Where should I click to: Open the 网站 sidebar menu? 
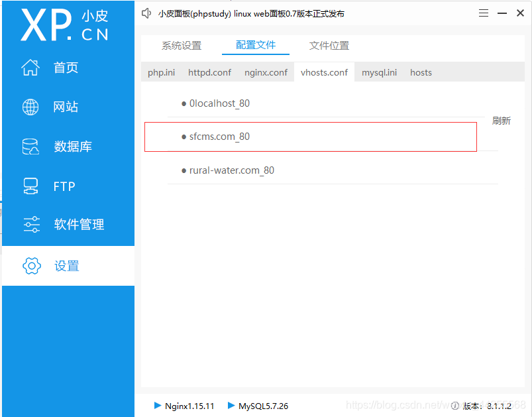[x=68, y=107]
